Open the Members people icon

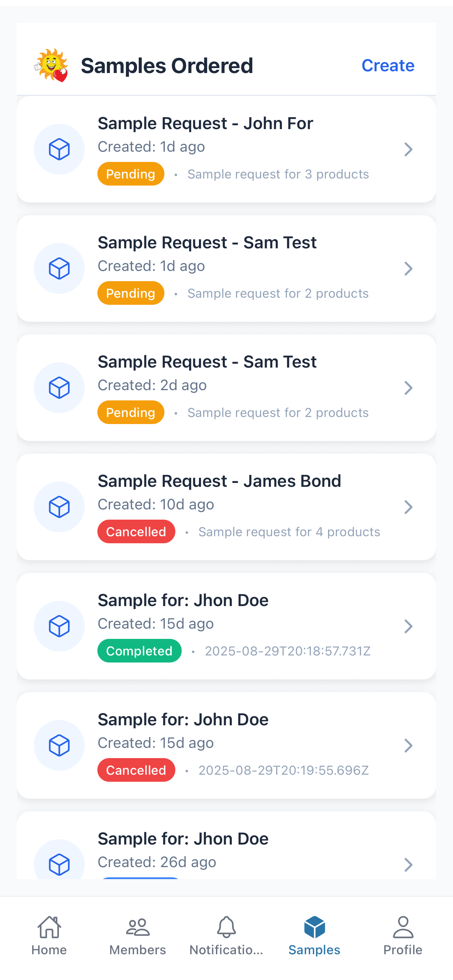(x=138, y=927)
